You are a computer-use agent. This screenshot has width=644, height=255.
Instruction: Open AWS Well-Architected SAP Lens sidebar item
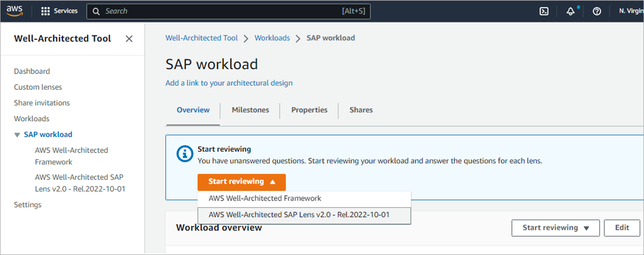80,183
